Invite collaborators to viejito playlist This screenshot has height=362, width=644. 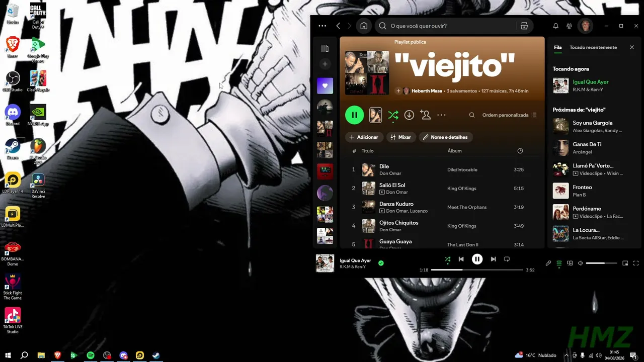[425, 115]
